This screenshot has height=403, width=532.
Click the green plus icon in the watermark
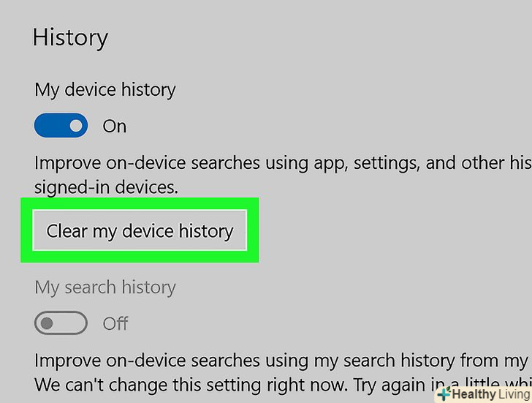444,393
